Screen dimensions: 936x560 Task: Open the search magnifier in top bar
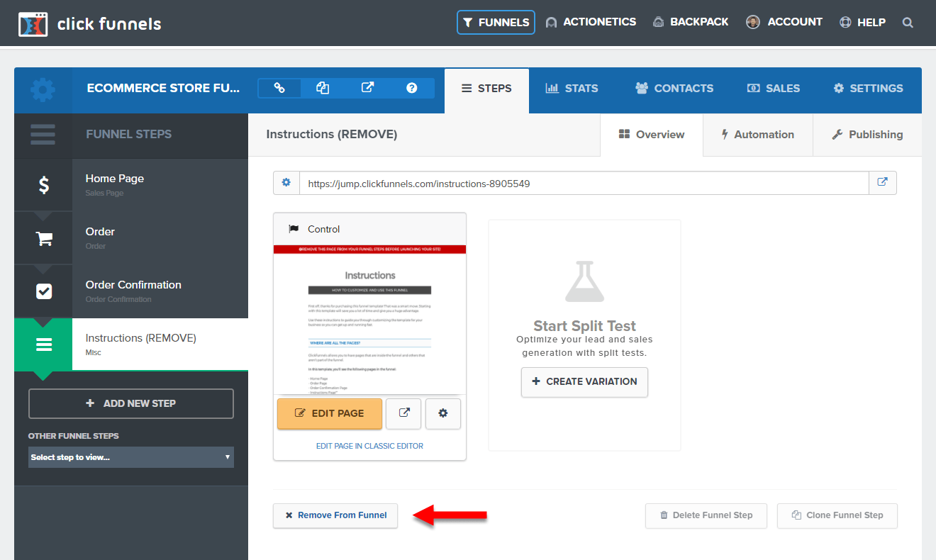908,22
